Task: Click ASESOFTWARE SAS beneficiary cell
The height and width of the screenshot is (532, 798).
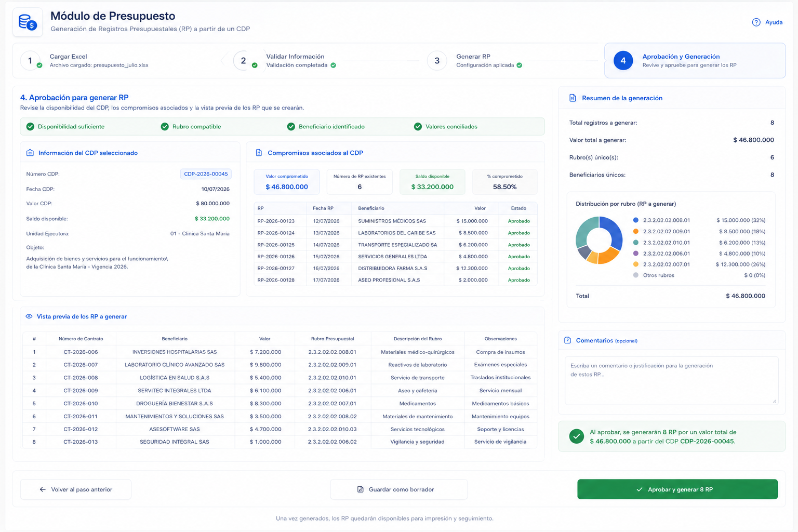Action: point(175,429)
